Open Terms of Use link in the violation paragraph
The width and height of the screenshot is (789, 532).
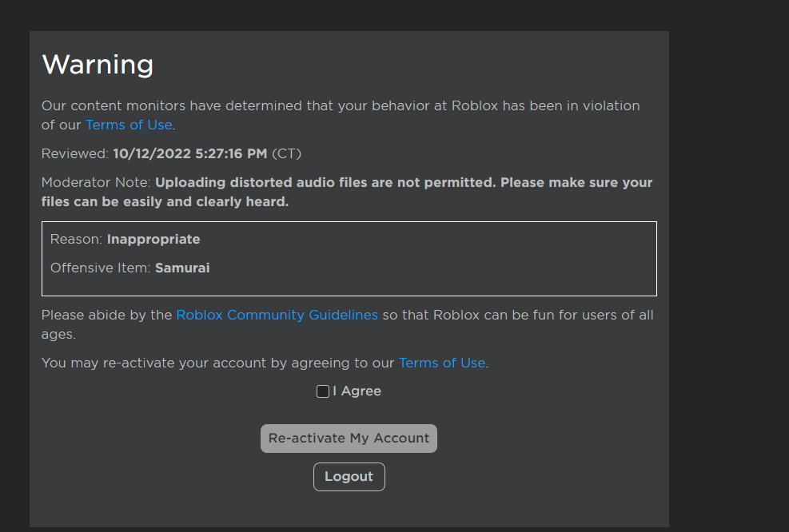click(129, 125)
